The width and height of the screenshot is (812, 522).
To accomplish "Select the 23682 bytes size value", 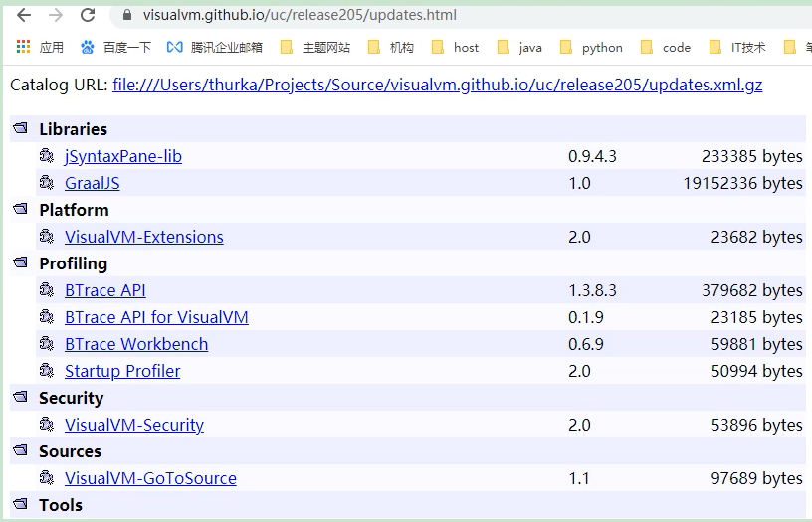I will coord(756,237).
